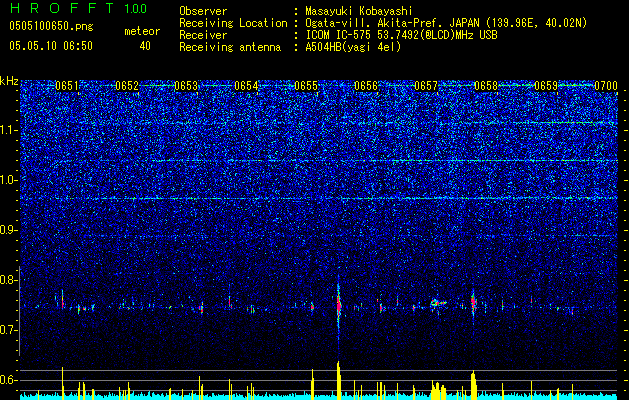Click the kHz axis unit label
Image resolution: width=629 pixels, height=400 pixels.
click(x=9, y=81)
